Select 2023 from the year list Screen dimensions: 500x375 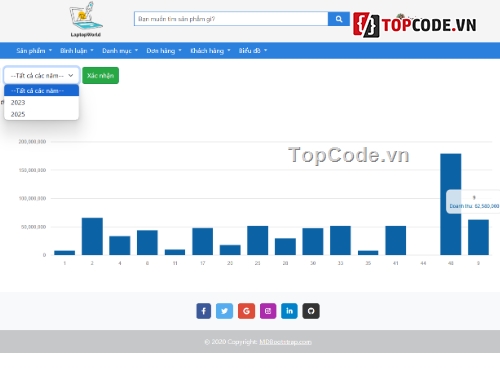[42, 102]
